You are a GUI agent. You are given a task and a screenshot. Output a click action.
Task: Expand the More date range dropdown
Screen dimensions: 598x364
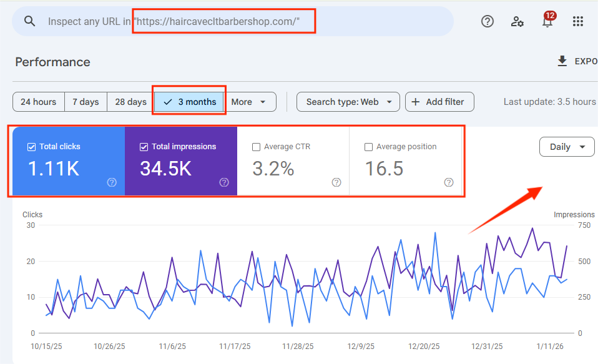(x=249, y=102)
